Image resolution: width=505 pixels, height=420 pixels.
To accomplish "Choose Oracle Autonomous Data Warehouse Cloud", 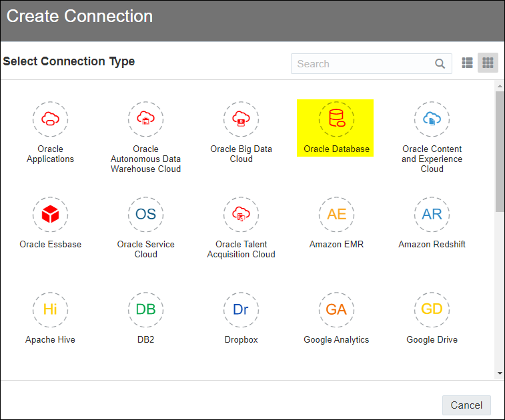I will coord(145,119).
